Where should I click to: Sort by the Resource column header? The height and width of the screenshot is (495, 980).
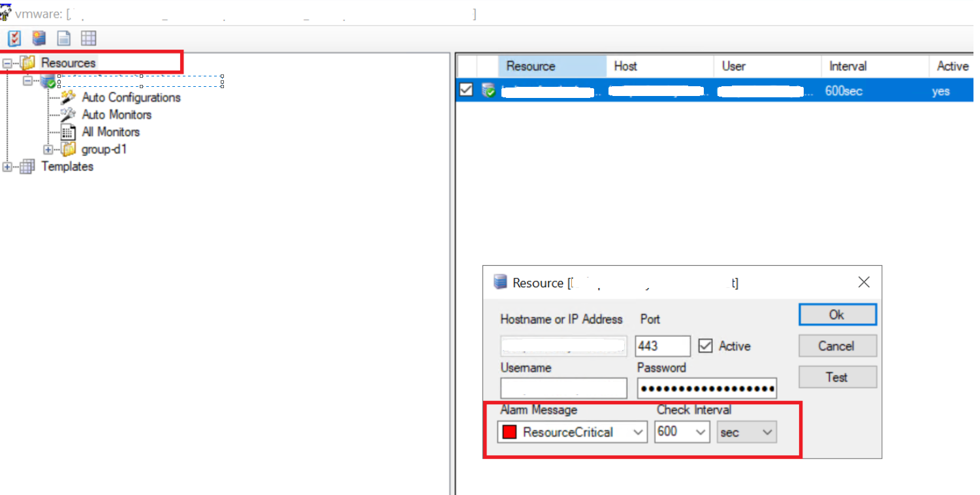click(552, 66)
